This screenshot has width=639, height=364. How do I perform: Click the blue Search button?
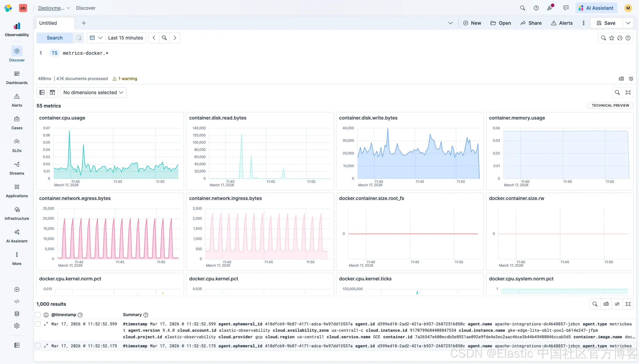55,38
